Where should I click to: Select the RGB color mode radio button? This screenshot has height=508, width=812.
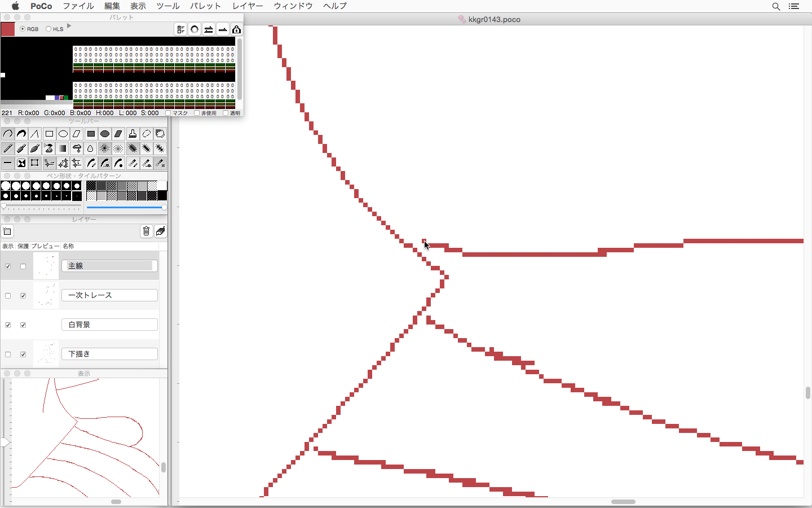click(x=23, y=29)
